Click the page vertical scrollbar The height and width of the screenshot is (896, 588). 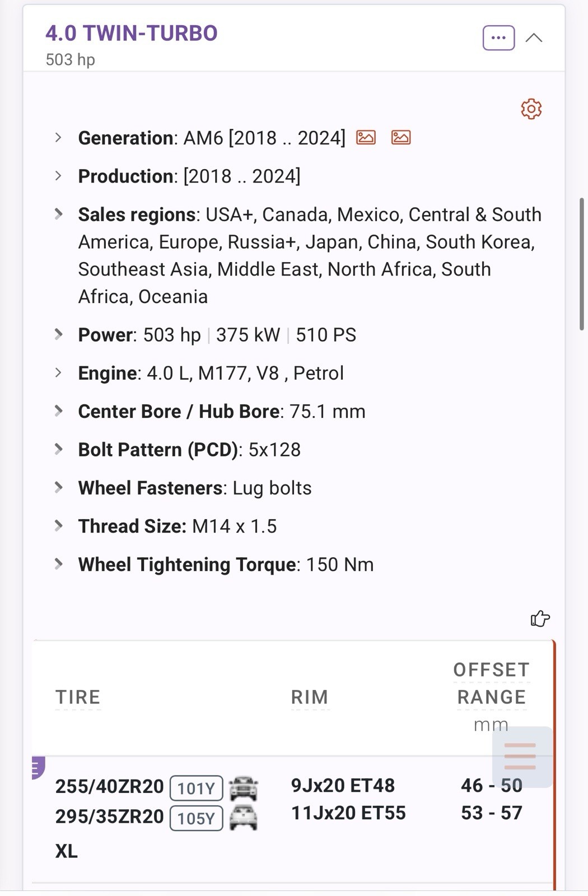pyautogui.click(x=582, y=264)
